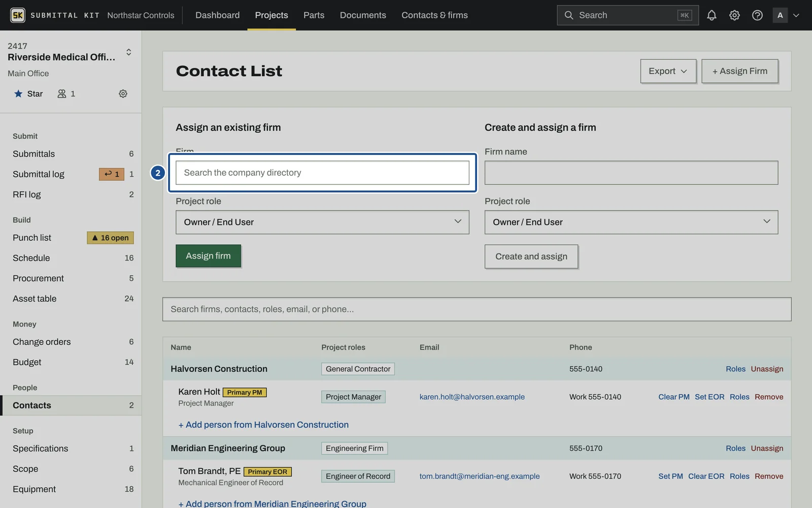Add person from Halvorsen Construction
Screen dimensions: 812x508
263,425
